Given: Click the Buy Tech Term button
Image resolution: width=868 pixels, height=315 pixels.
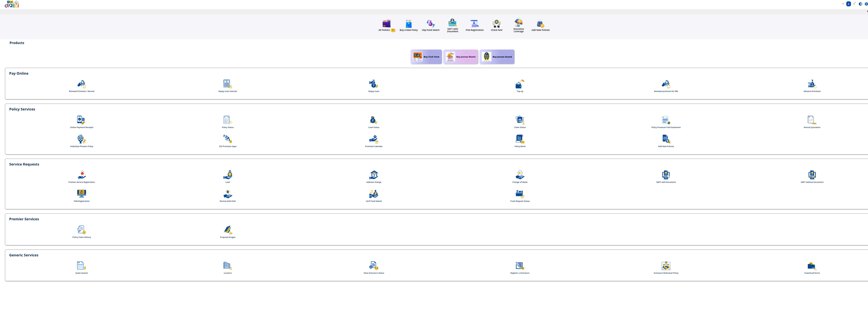Looking at the screenshot, I should click(426, 57).
